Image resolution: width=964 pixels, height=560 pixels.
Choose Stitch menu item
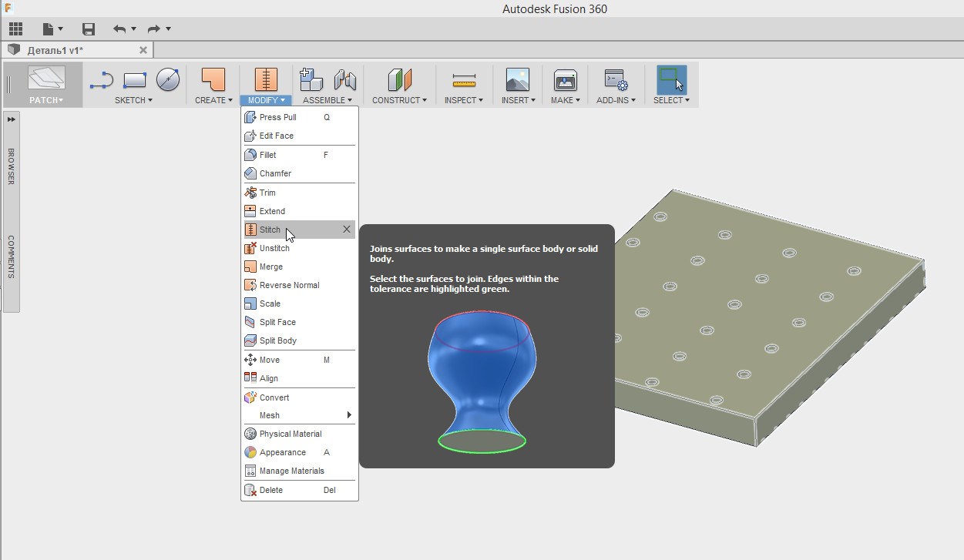point(299,230)
